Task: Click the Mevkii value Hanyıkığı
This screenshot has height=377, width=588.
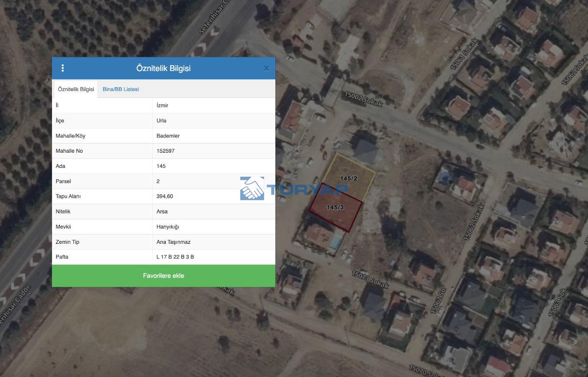Action: coord(168,227)
